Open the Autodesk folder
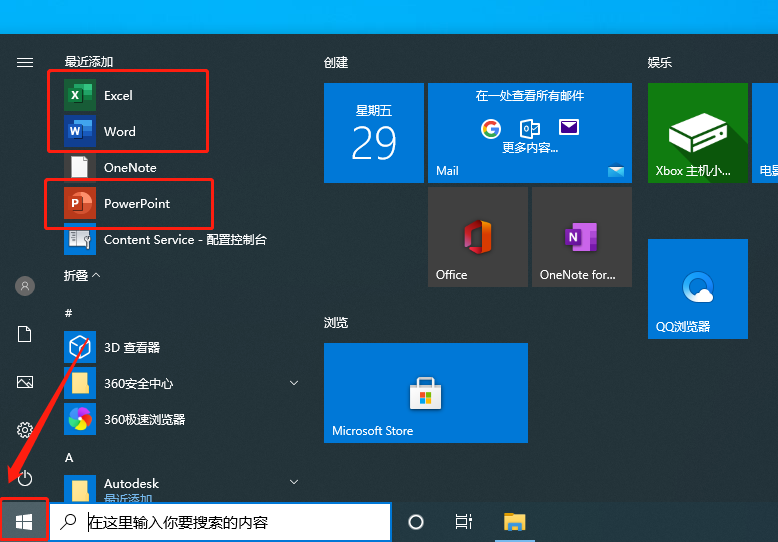 coord(183,486)
